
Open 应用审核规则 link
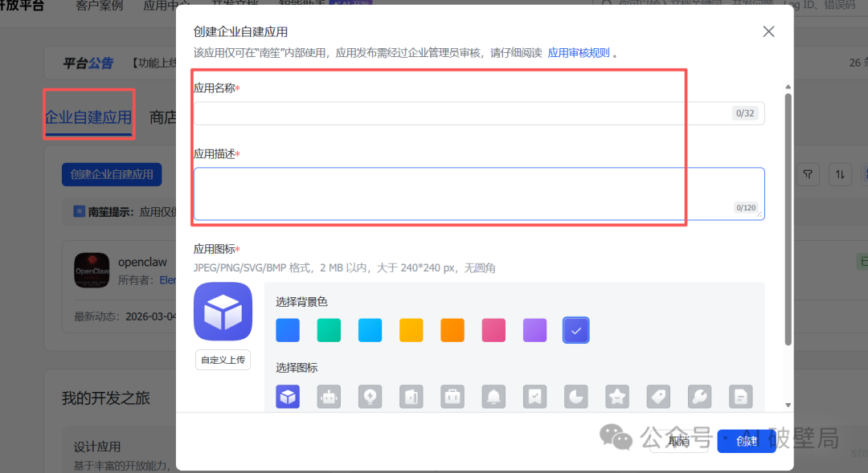(579, 53)
